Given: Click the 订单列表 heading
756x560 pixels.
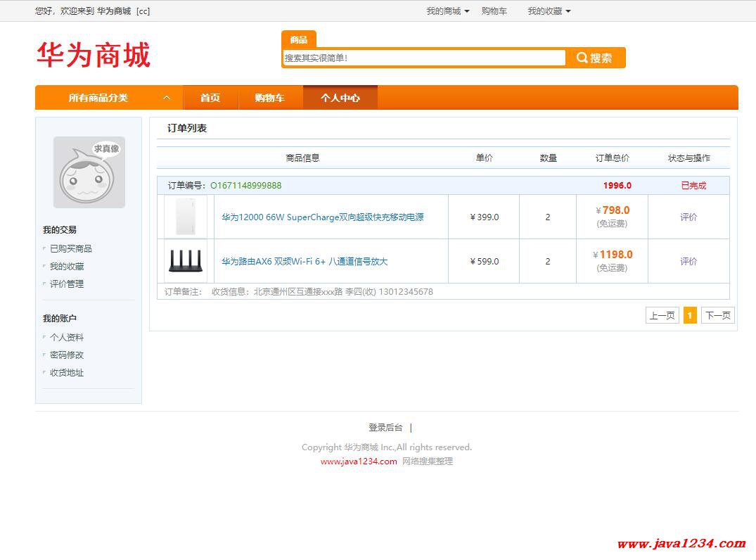Looking at the screenshot, I should coord(187,128).
